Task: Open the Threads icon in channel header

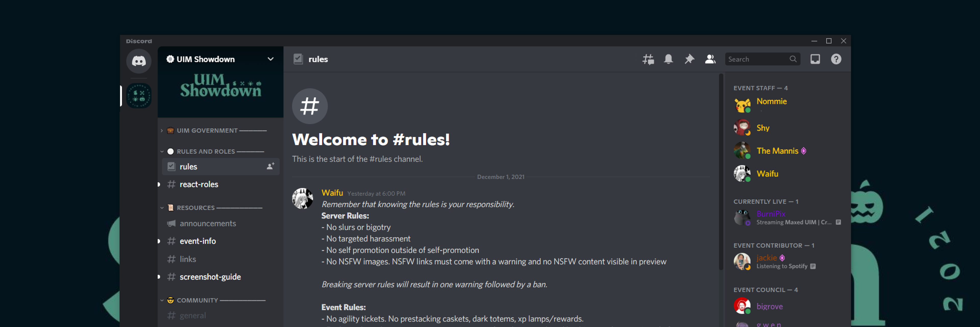Action: (648, 59)
